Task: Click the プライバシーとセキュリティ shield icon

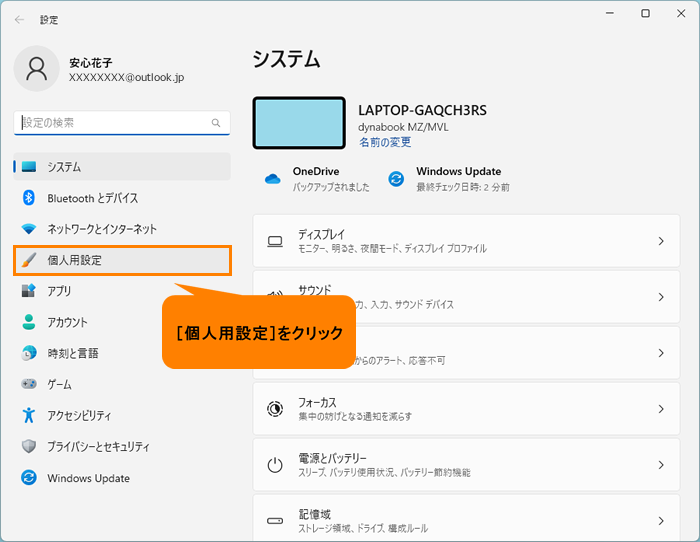Action: coord(29,447)
